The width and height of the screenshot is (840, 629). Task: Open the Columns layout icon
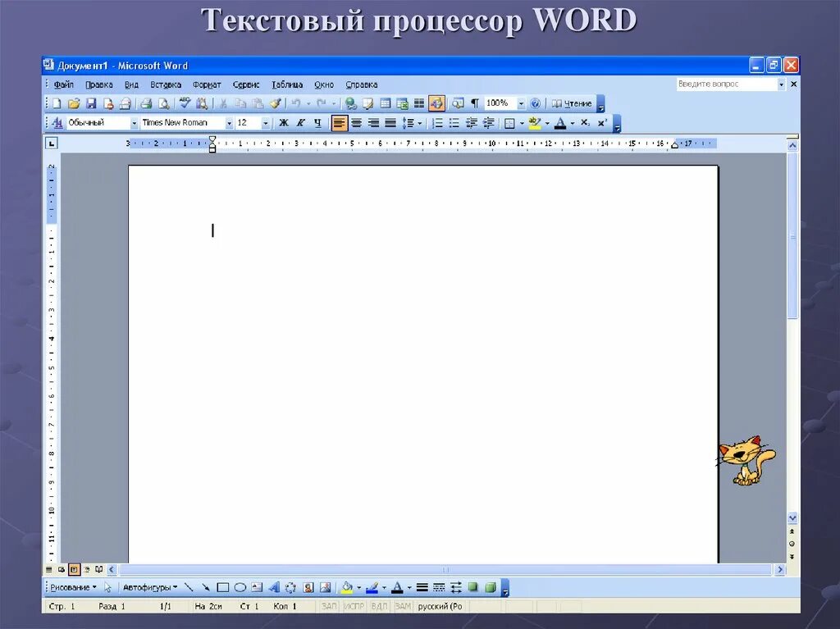tap(419, 103)
